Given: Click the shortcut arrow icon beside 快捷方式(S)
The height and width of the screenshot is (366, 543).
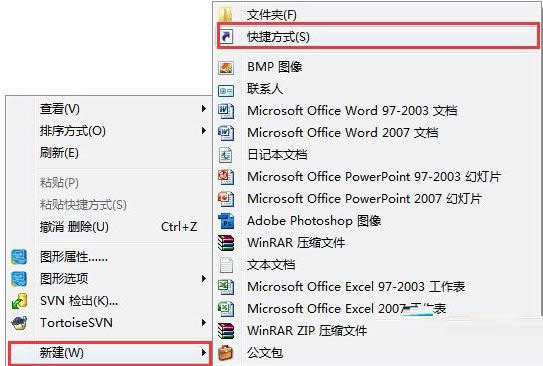Looking at the screenshot, I should coord(226,36).
